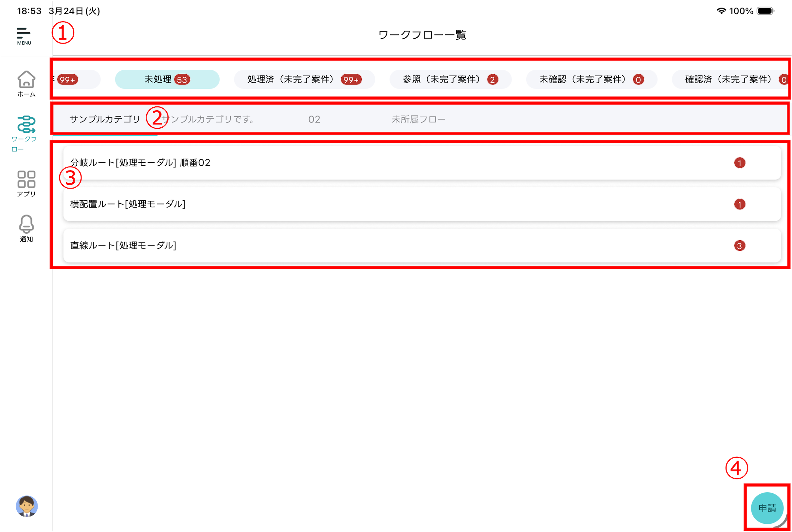This screenshot has height=532, width=792.
Task: Switch to サンプルカテゴリ tab
Action: 104,119
